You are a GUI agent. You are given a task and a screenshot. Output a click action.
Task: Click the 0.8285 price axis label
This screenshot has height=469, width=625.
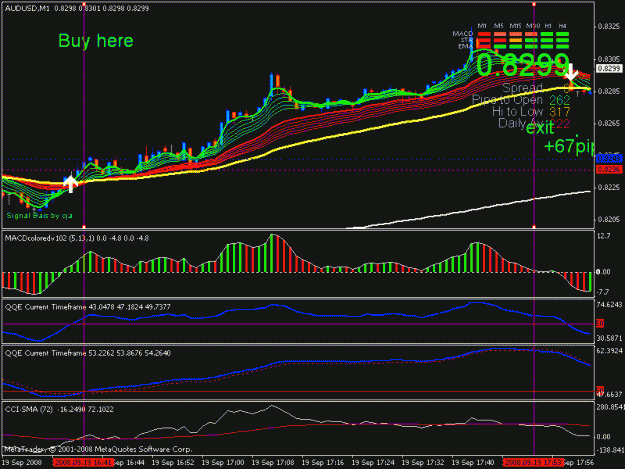609,91
